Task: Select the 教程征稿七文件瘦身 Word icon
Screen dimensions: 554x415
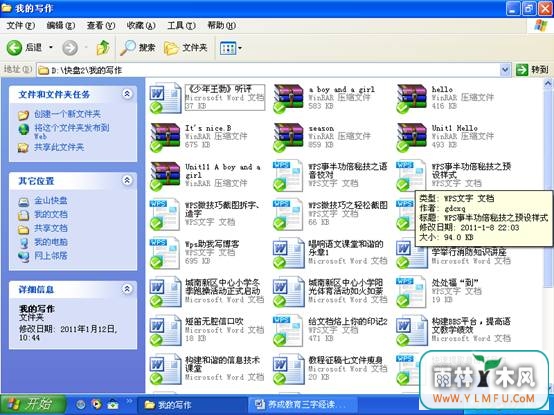Action: coord(288,369)
